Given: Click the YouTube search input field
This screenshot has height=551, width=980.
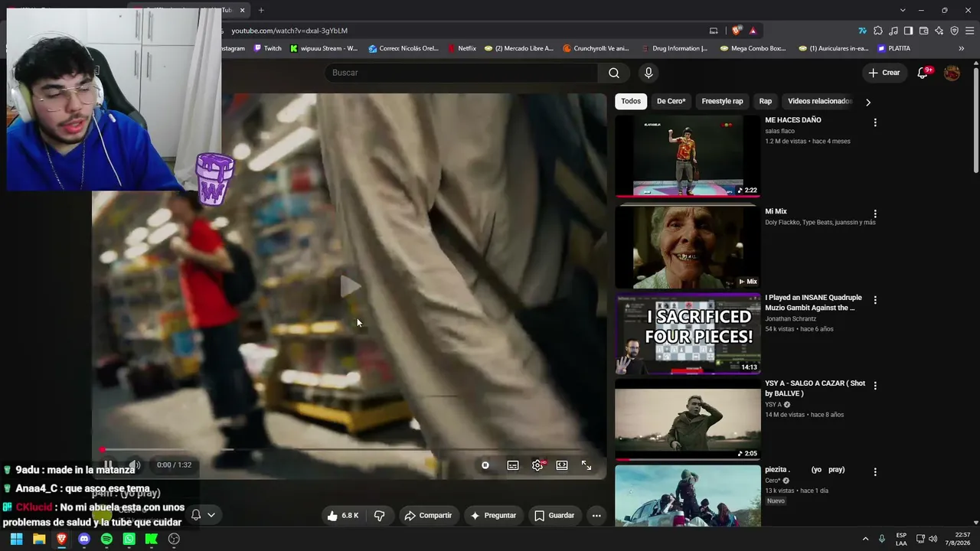Looking at the screenshot, I should (x=461, y=73).
